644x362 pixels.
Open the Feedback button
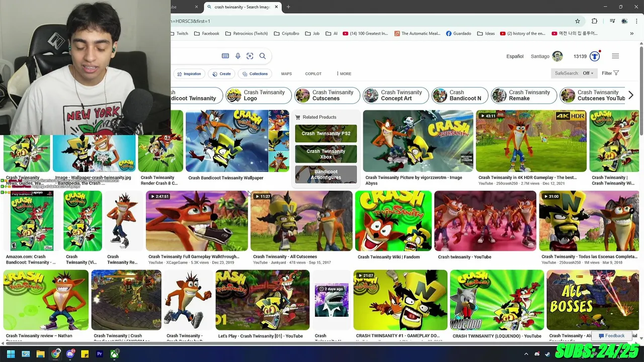[x=611, y=336]
